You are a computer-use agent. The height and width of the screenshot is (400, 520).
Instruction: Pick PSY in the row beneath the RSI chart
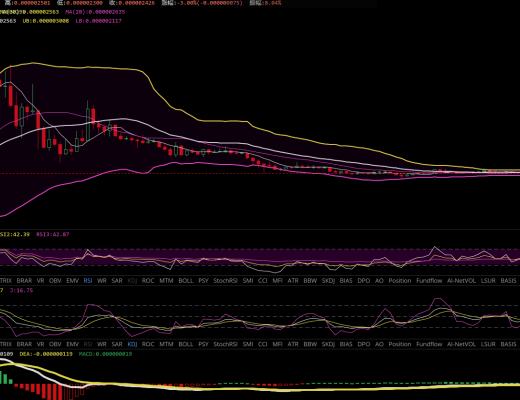tap(203, 281)
